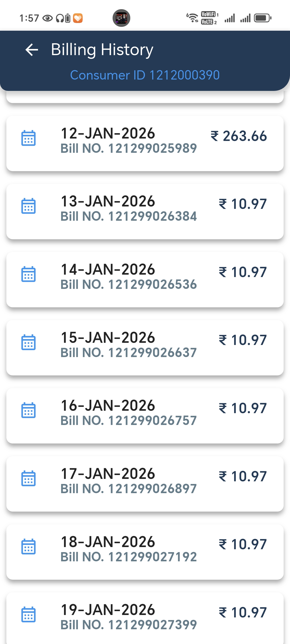290x644 pixels.
Task: Tap calendar icon for 13-JAN-2026 bill
Action: click(x=29, y=206)
